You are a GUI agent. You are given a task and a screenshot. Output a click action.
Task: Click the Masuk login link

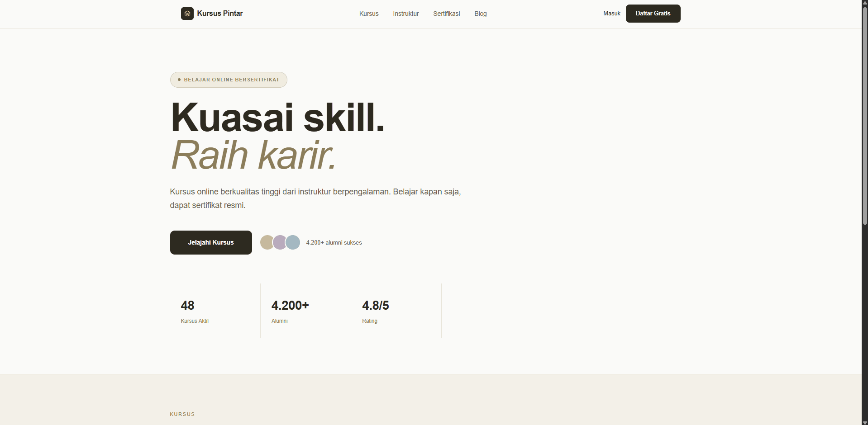(611, 13)
